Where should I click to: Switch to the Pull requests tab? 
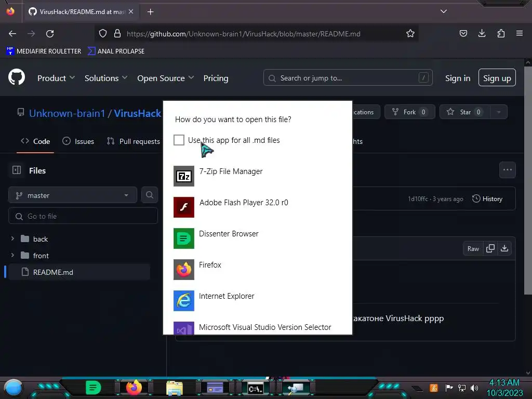134,141
